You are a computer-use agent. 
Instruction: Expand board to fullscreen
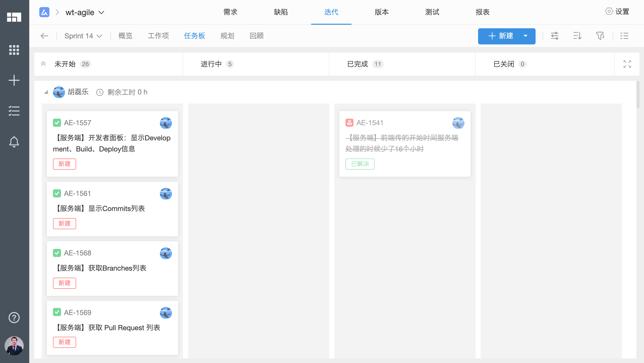click(627, 64)
